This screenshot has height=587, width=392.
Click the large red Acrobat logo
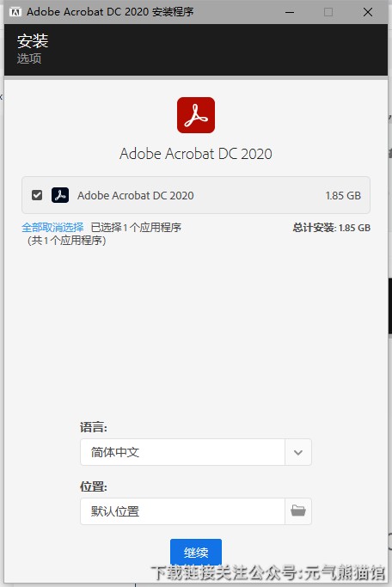pos(196,115)
